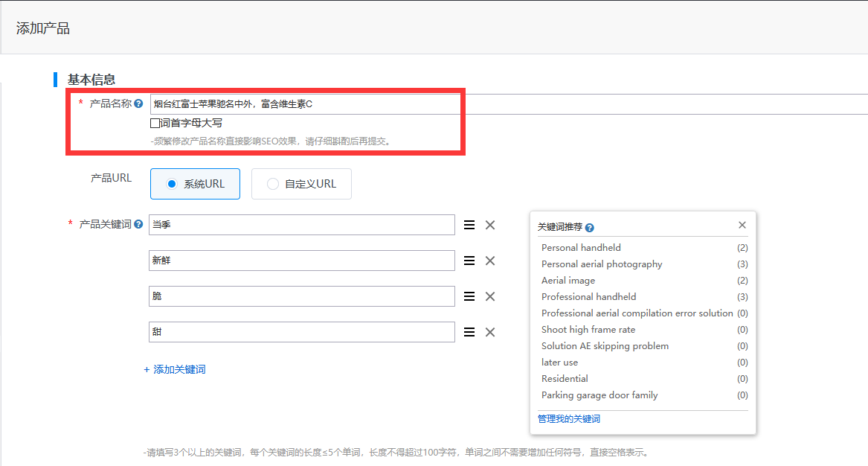Choose the 自定义URL radio option
This screenshot has height=466, width=868.
pos(273,184)
